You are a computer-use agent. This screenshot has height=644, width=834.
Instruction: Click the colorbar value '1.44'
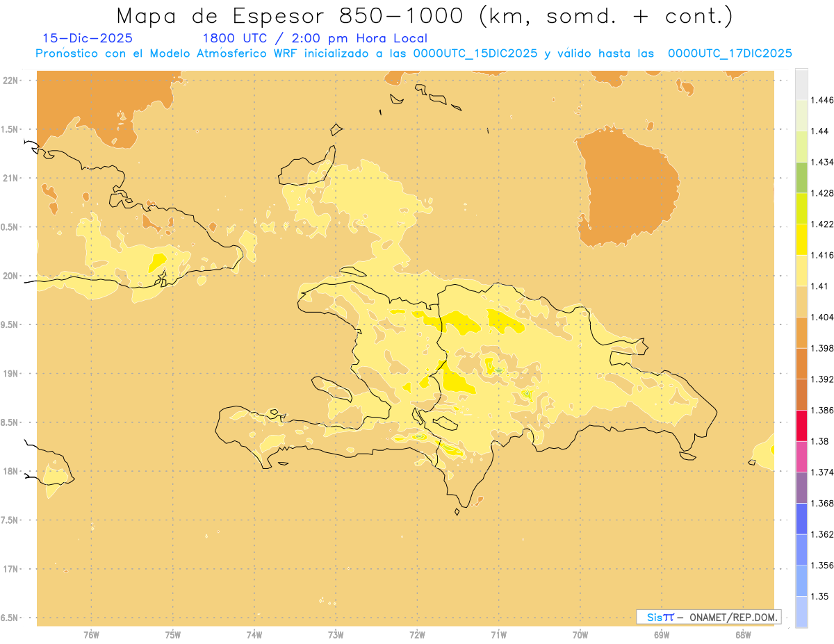[x=819, y=131]
